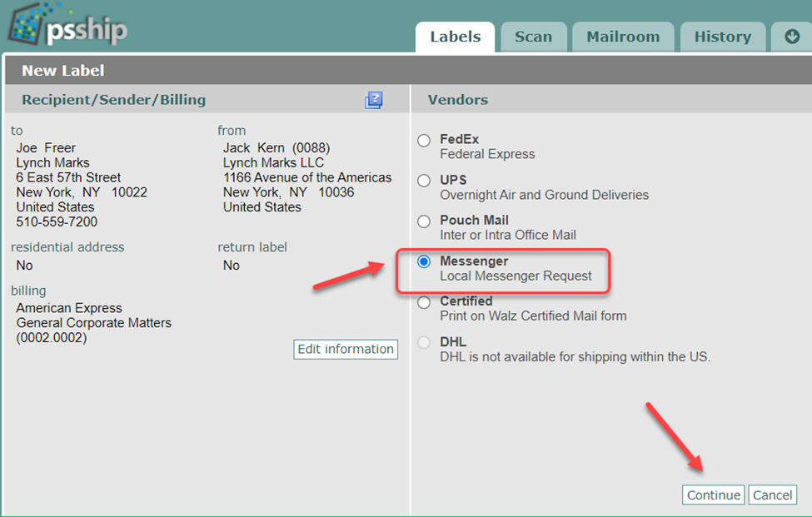
Task: Click General Corporate Matters billing text
Action: coord(94,323)
